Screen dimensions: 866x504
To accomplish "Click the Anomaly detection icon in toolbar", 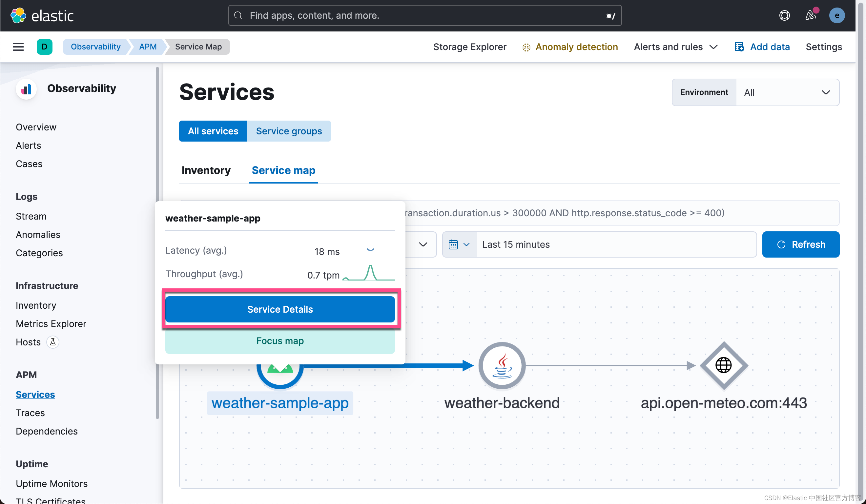I will (x=527, y=47).
